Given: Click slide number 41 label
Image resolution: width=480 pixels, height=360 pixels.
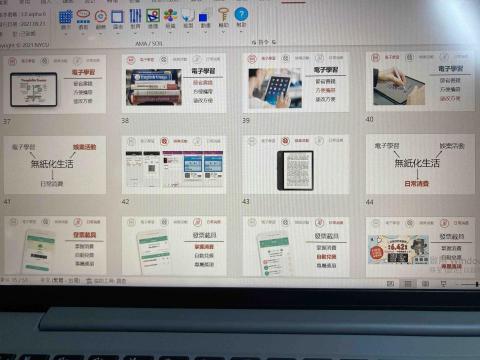Looking at the screenshot, I should coord(7,202).
